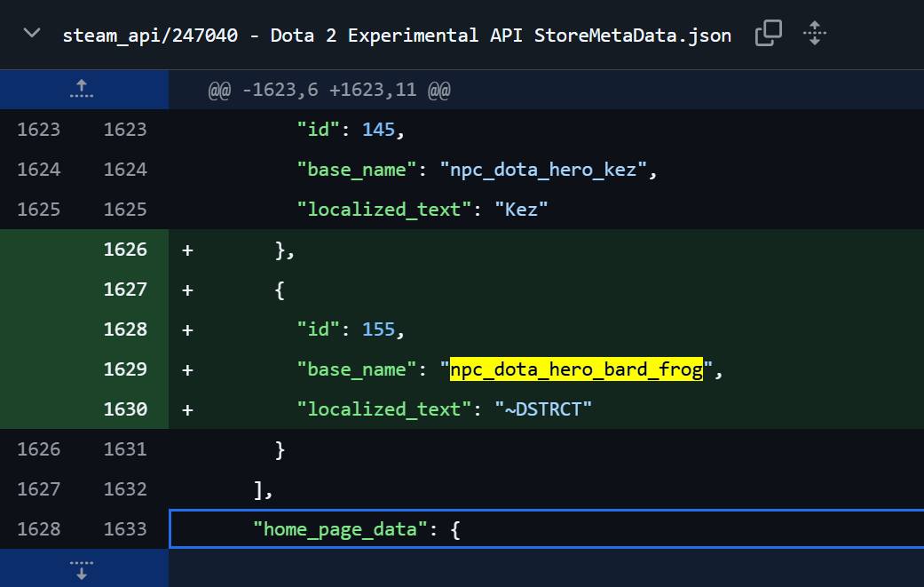
Task: Click the plus marker on line 1628
Action: pos(187,329)
